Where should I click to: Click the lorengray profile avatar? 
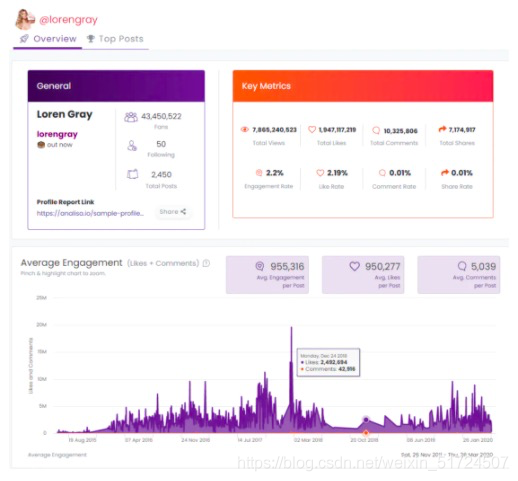tap(25, 20)
